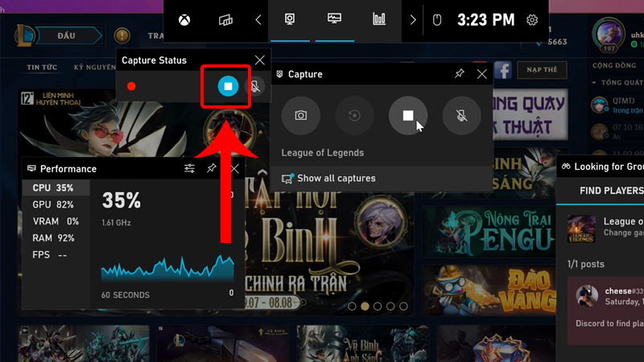Open the Resources bar chart icon

coord(378,20)
